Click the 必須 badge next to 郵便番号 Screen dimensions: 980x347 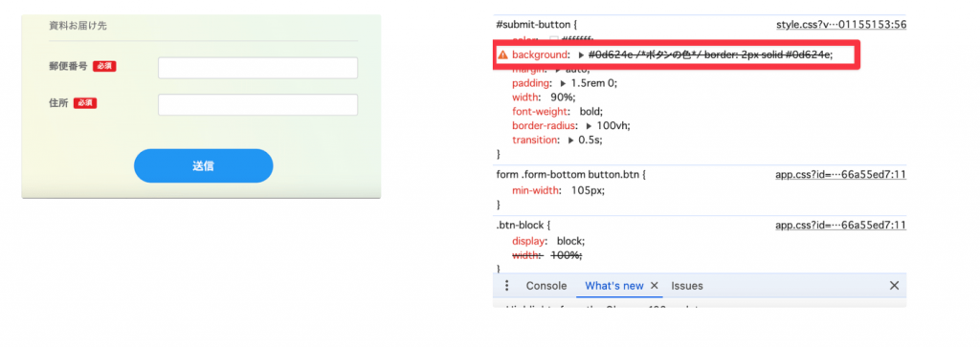(105, 66)
